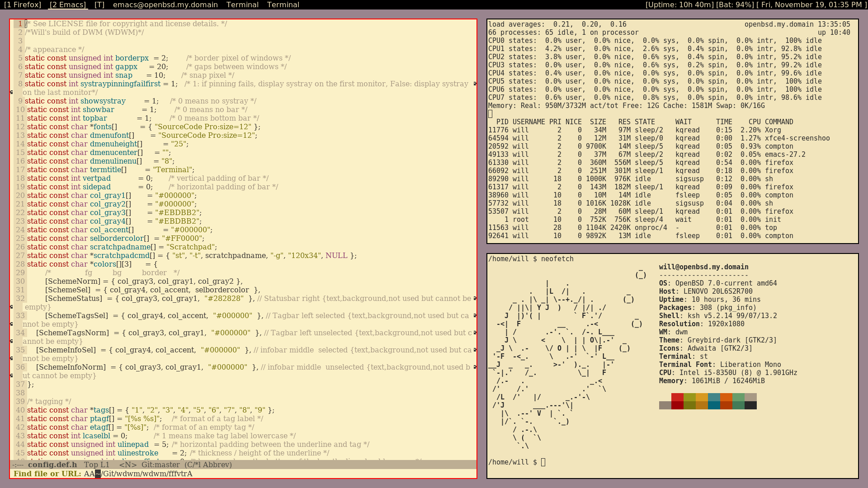Click the ptagf "[%s %s]" format string

coord(143,418)
